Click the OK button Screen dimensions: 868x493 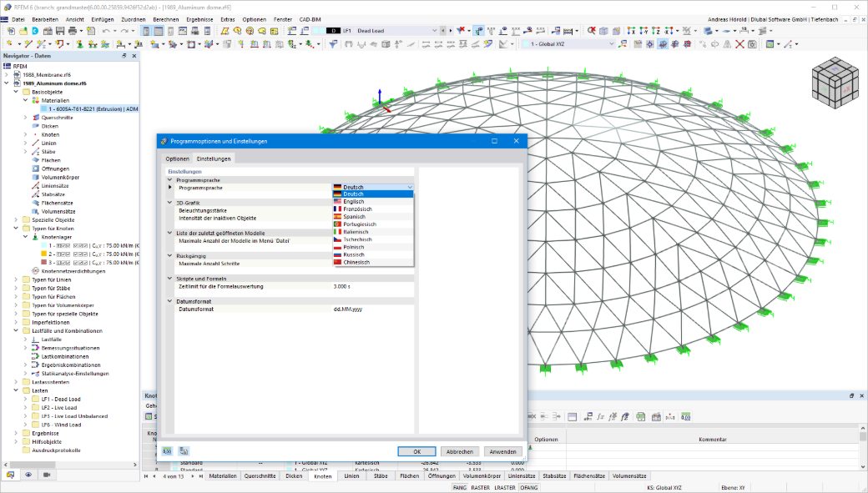pos(416,451)
